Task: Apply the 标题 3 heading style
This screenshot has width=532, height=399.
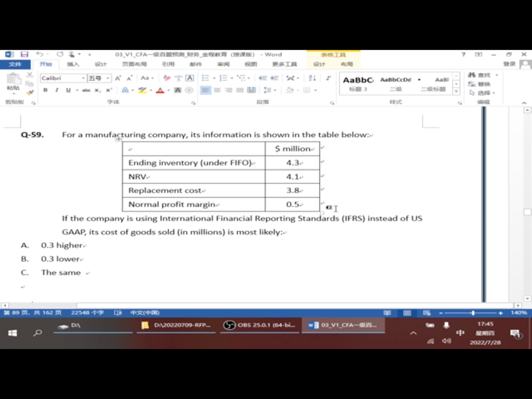Action: point(358,83)
